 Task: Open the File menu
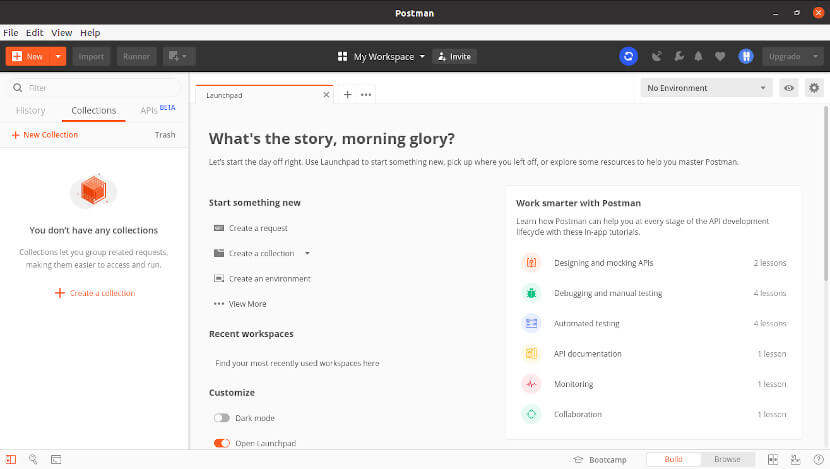(x=11, y=33)
